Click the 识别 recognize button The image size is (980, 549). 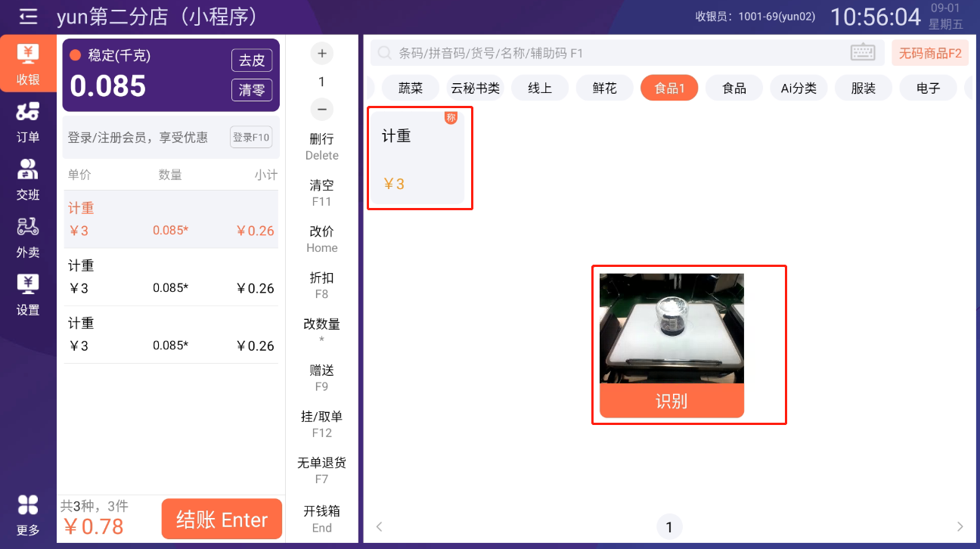671,401
